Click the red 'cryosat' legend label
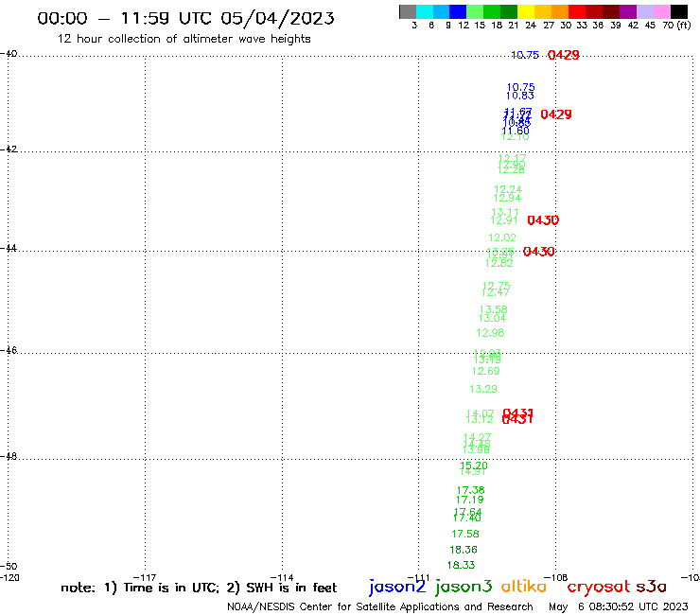 tap(598, 588)
